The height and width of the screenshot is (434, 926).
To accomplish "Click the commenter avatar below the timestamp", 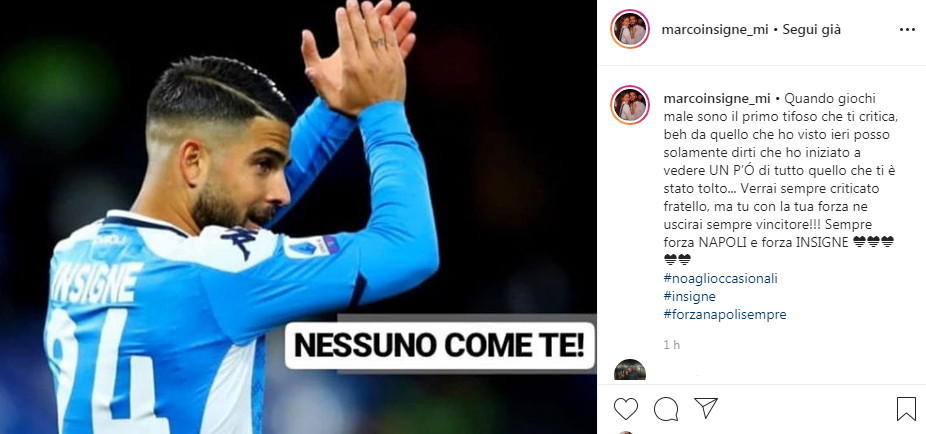I will (x=630, y=370).
